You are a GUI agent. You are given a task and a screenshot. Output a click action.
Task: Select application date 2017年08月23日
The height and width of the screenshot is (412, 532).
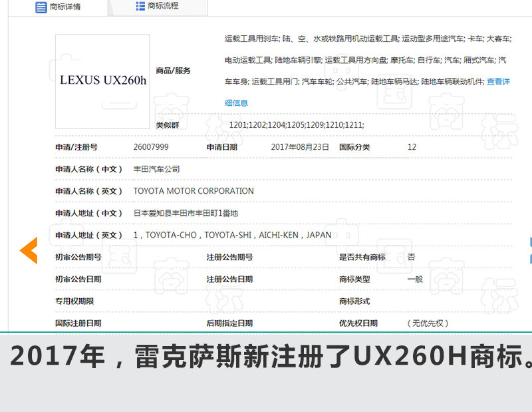pos(300,147)
